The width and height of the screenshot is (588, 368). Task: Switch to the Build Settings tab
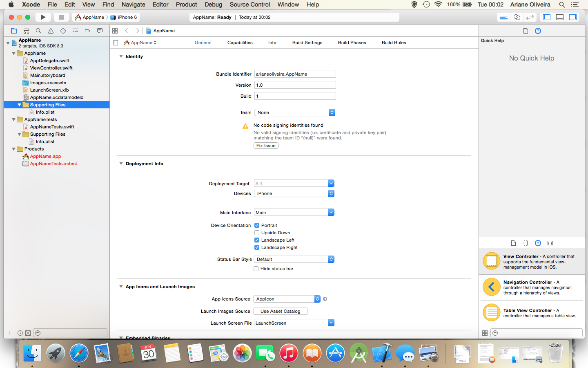pos(307,43)
